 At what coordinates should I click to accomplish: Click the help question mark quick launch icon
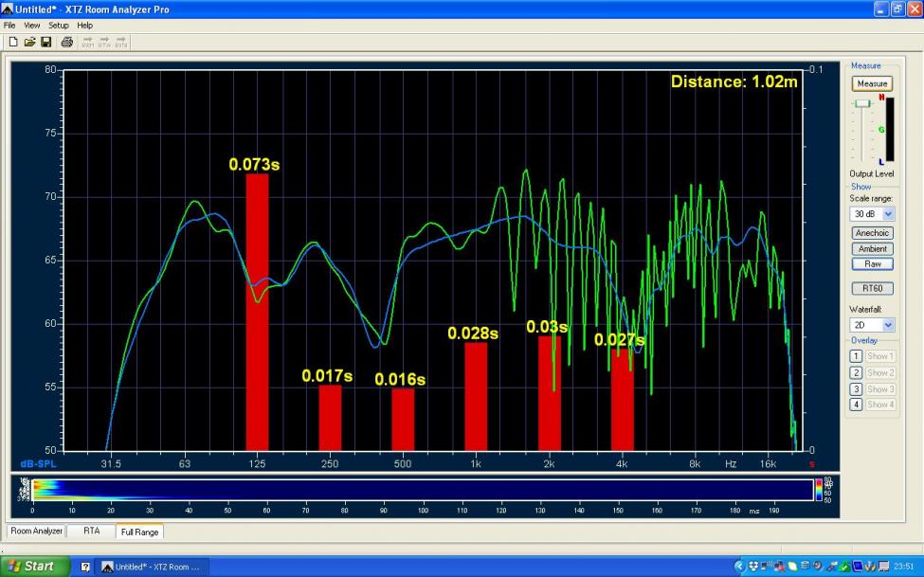click(85, 567)
